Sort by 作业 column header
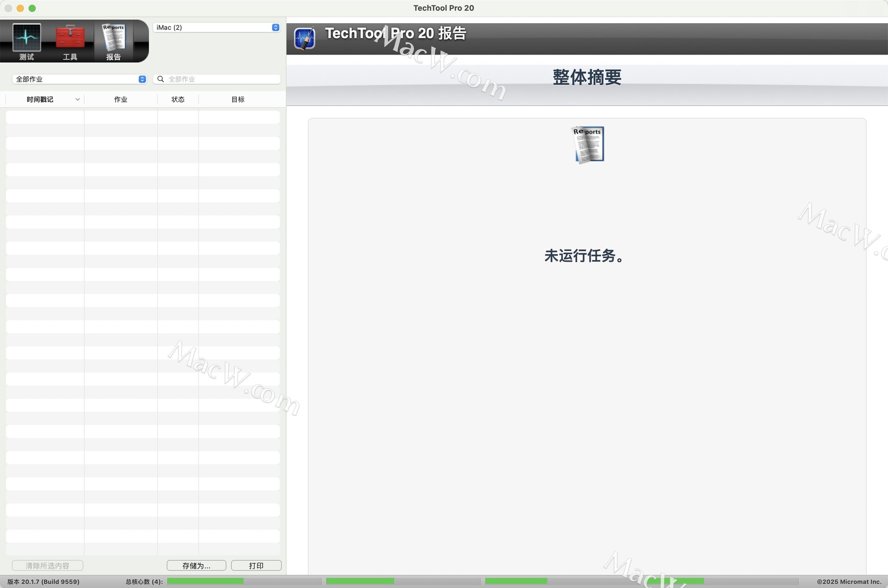Image resolution: width=888 pixels, height=588 pixels. (x=121, y=99)
